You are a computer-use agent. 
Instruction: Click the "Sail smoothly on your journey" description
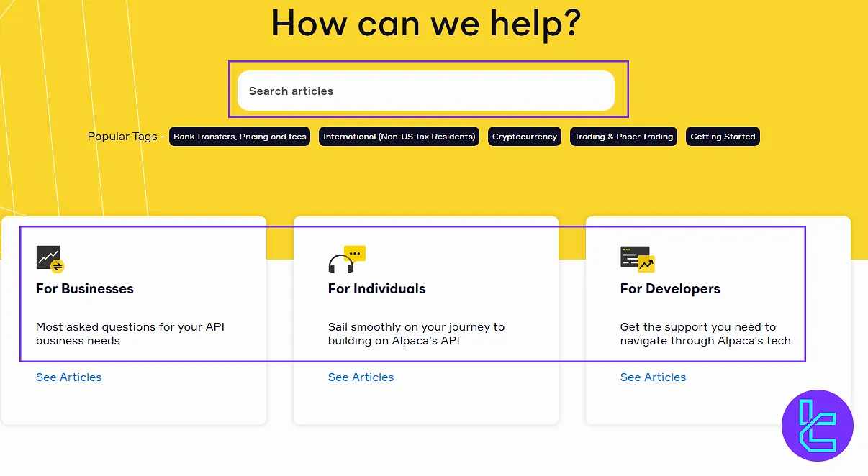(x=416, y=334)
